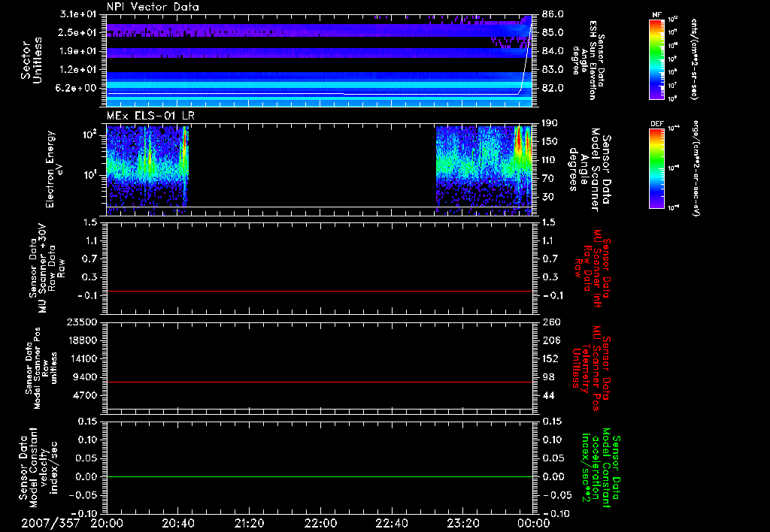Click the green Model Constant acceleration label
770x532 pixels.
tap(602, 470)
